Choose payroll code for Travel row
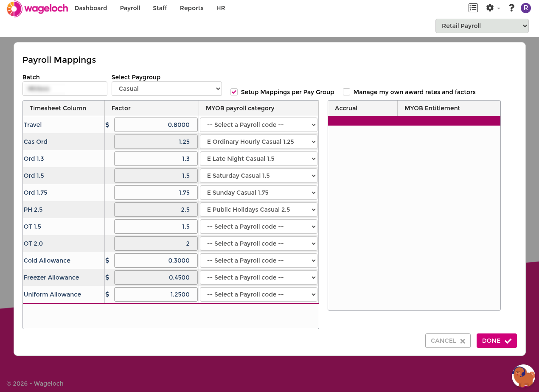Viewport: 539px width, 392px height. coord(258,125)
